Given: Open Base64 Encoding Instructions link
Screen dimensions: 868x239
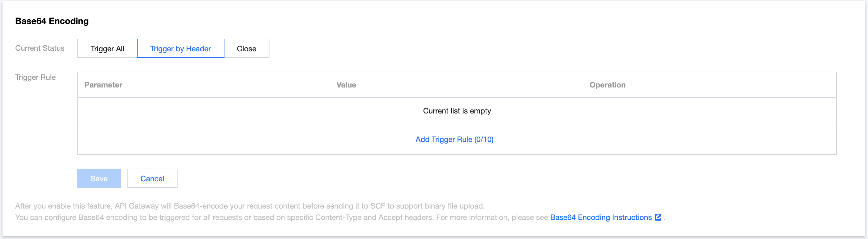Looking at the screenshot, I should [x=601, y=217].
